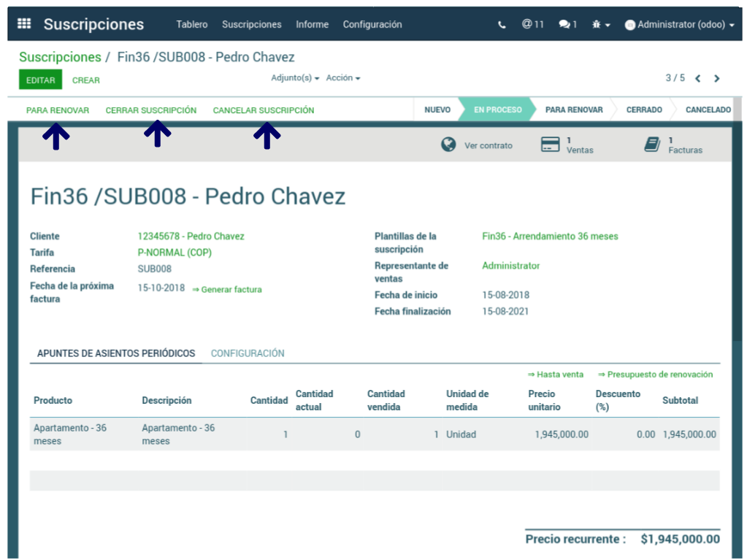Viewport: 747px width, 560px height.
Task: Expand the Acción dropdown
Action: [342, 78]
